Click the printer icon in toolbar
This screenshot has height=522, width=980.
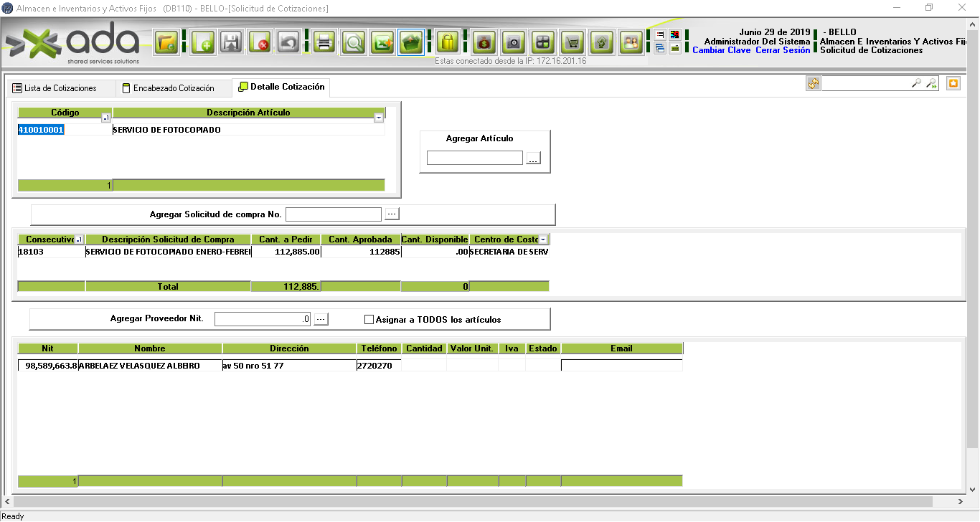tap(324, 42)
